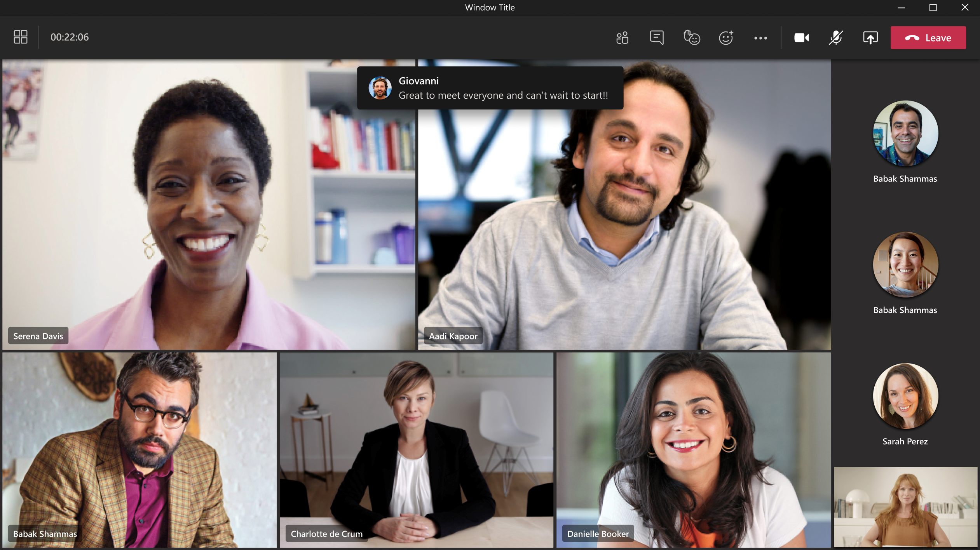980x550 pixels.
Task: Click Charlotte de Crum's name label
Action: 326,534
